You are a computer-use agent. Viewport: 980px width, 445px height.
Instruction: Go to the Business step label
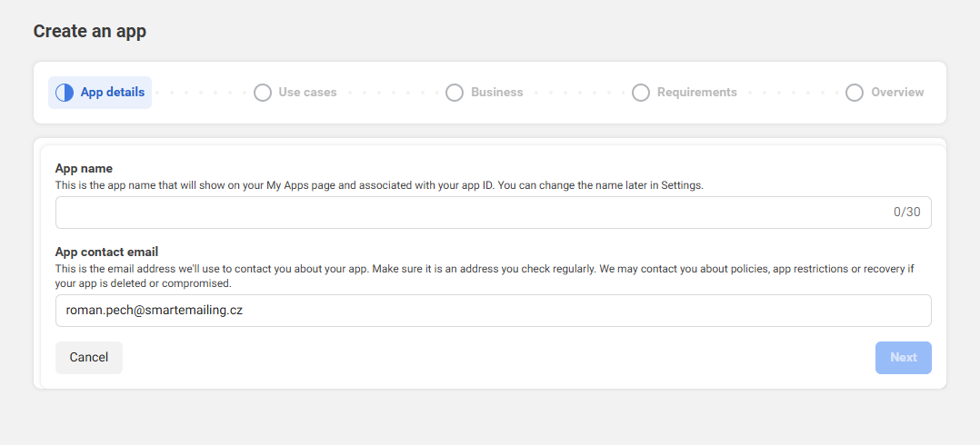tap(497, 93)
